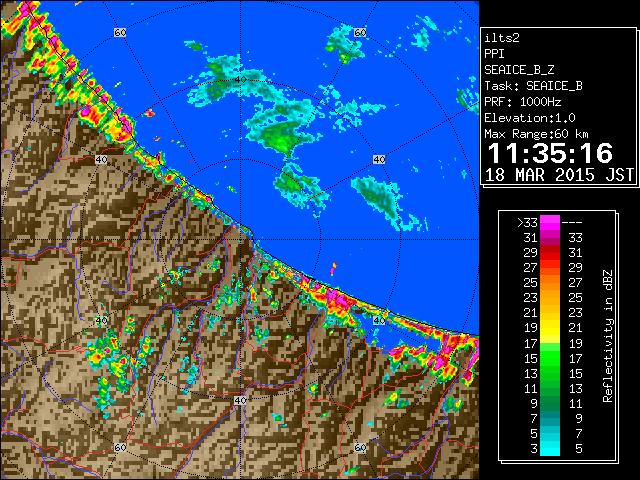Click the '>33' legend label

coord(527,223)
